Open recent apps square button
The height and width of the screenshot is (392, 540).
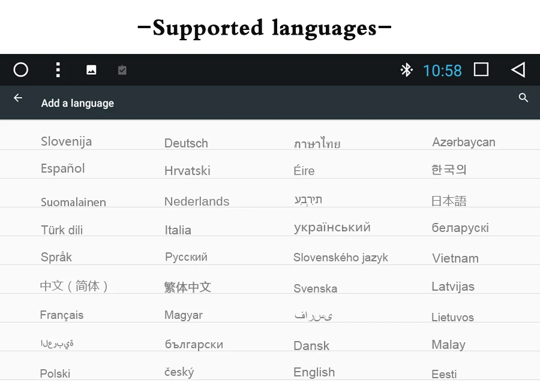coord(481,70)
